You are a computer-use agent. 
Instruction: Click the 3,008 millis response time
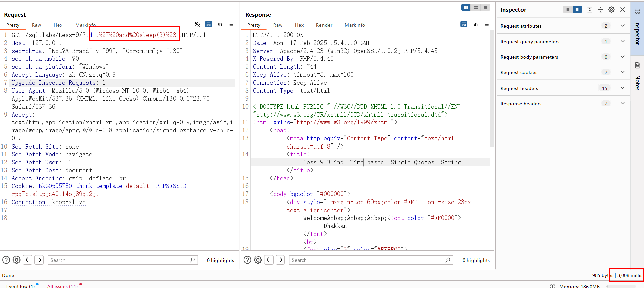[x=630, y=275]
